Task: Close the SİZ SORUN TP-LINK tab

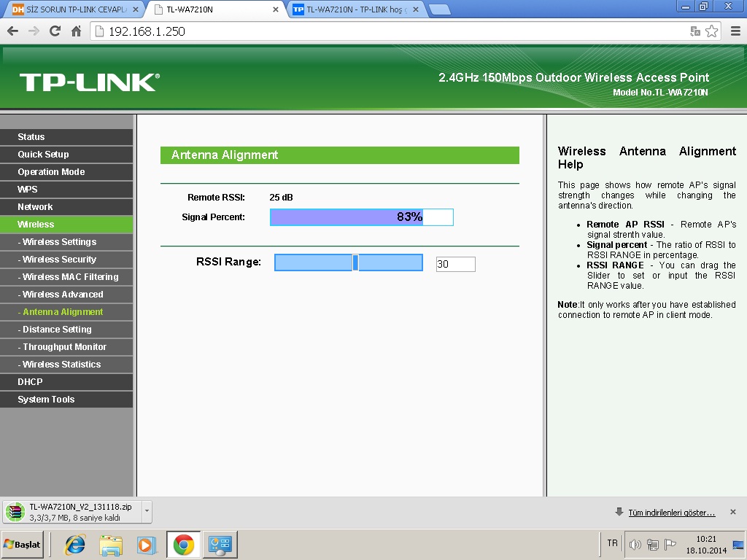Action: (135, 9)
